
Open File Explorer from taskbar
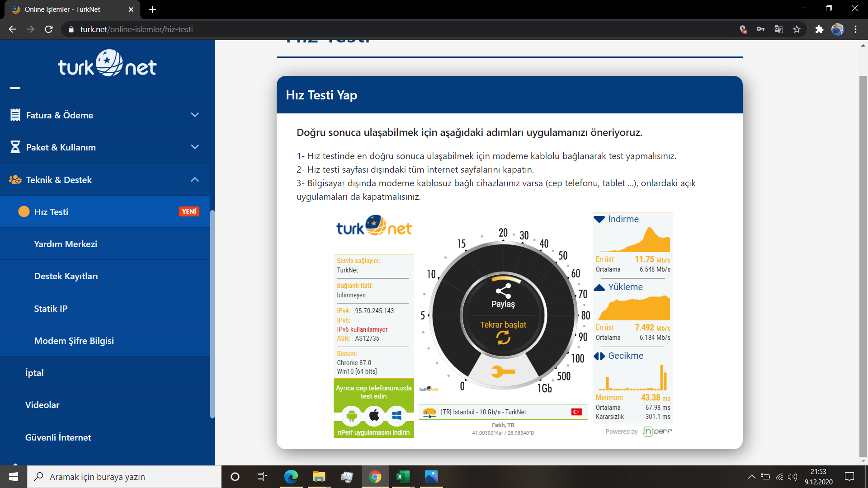(319, 477)
